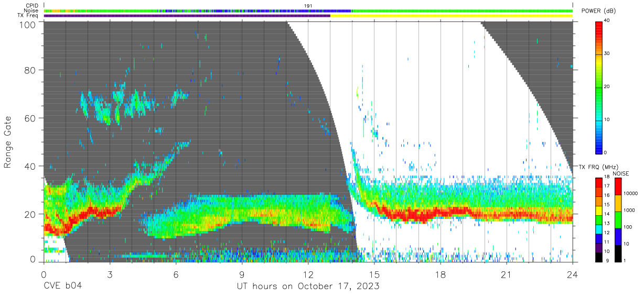Click the 10000 label on NOISE scale
This screenshot has width=644, height=297.
(x=631, y=194)
